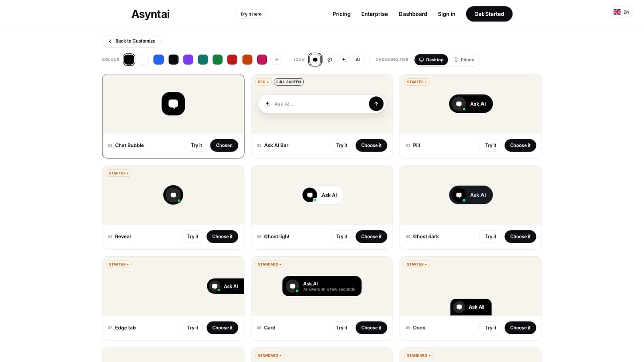The image size is (644, 362).
Task: Choose the Pill style
Action: coord(520,145)
